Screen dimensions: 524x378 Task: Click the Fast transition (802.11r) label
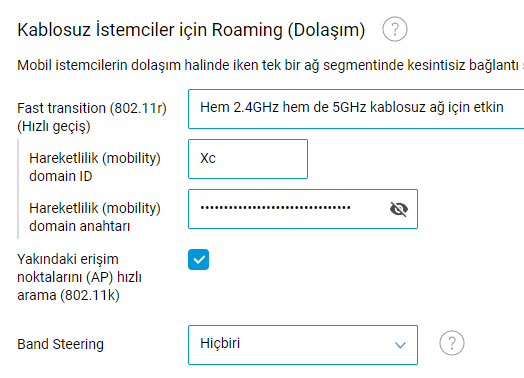click(92, 117)
